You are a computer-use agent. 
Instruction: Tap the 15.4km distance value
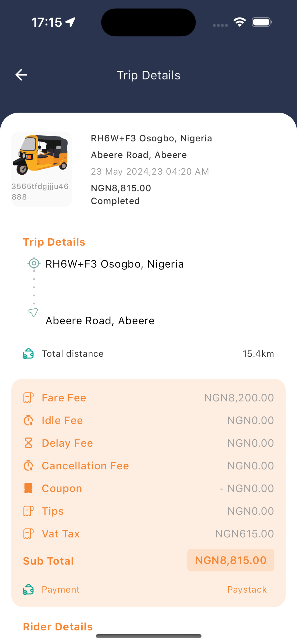tap(258, 354)
